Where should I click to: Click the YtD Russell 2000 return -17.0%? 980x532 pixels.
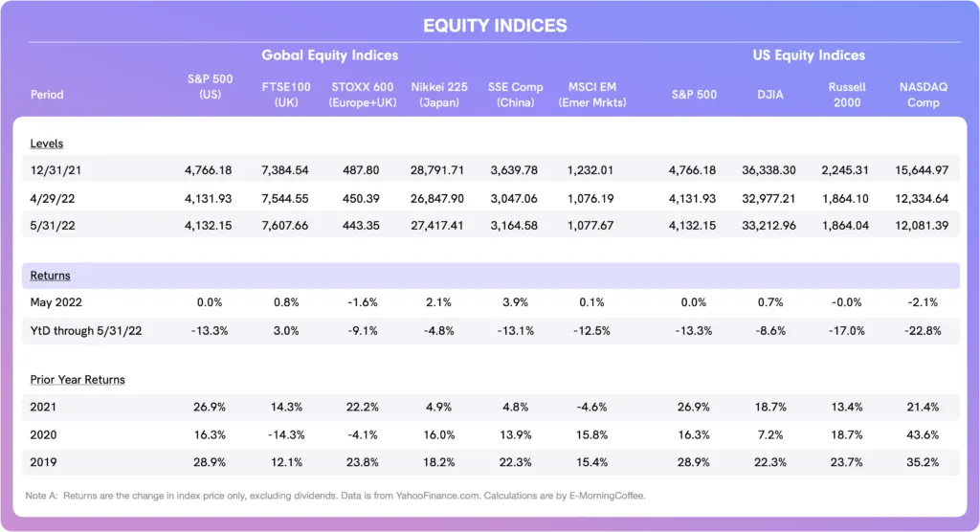[x=847, y=331]
